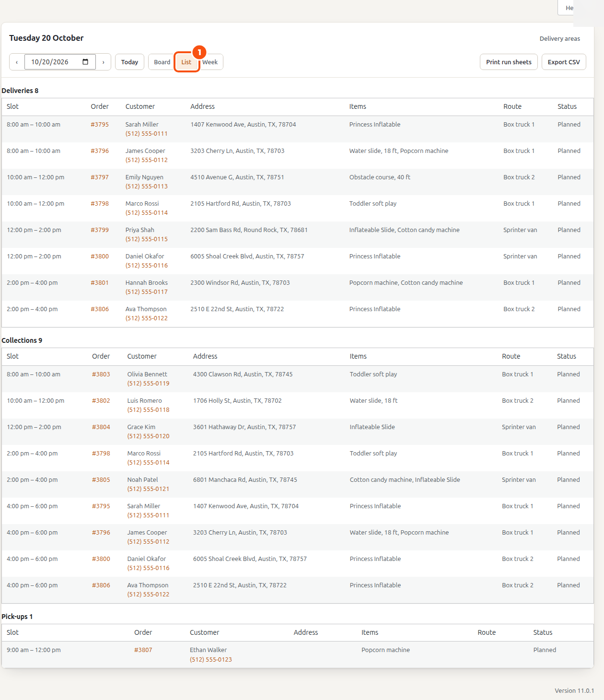Open collection order #3803

[101, 374]
